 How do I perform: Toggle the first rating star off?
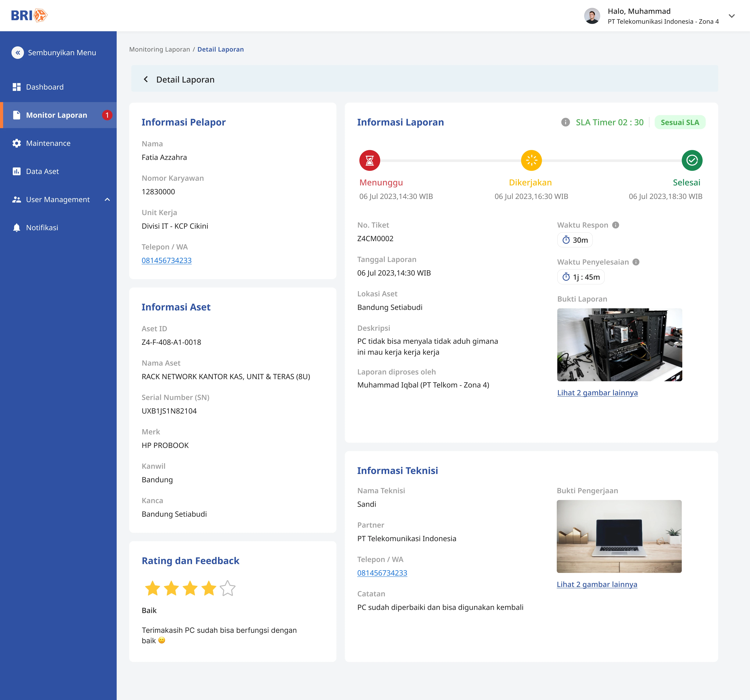pyautogui.click(x=153, y=588)
